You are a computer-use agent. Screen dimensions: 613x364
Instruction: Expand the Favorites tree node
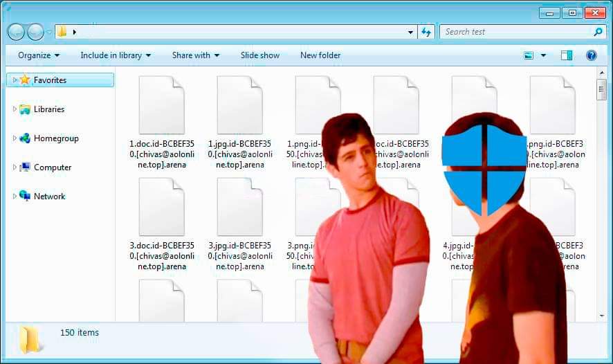[x=15, y=80]
